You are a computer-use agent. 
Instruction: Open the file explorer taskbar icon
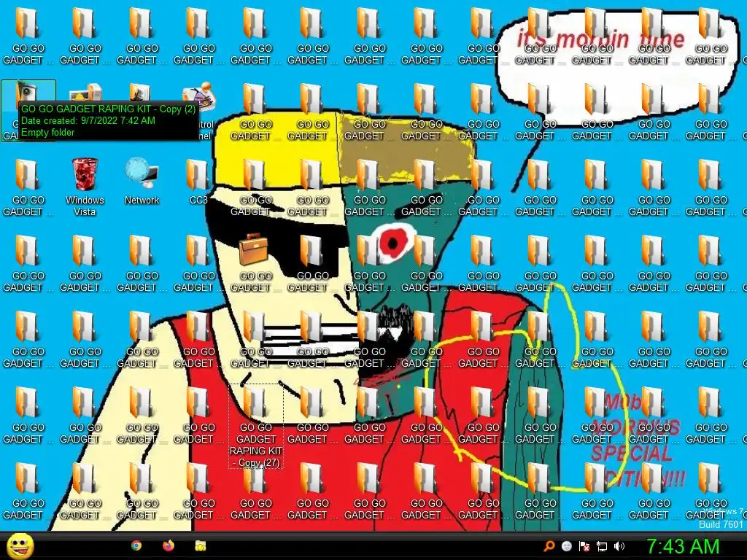tap(201, 545)
